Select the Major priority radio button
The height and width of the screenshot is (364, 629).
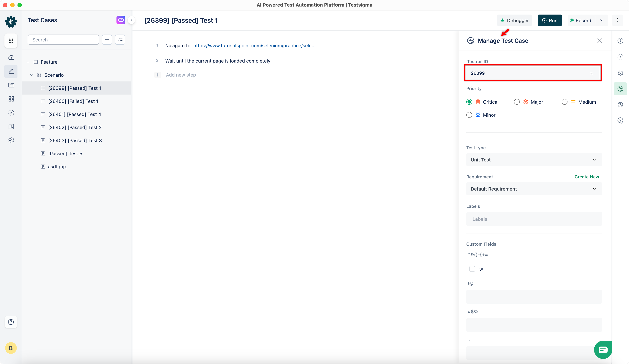(517, 102)
